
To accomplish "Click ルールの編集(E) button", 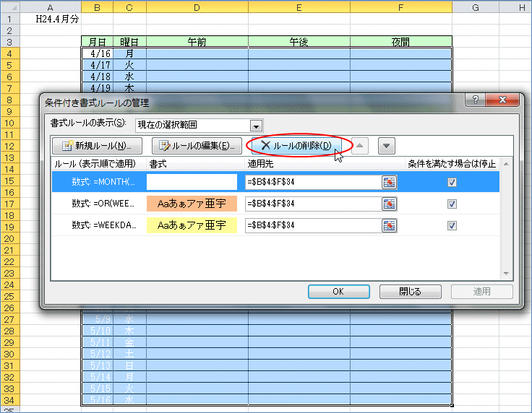I will [197, 146].
